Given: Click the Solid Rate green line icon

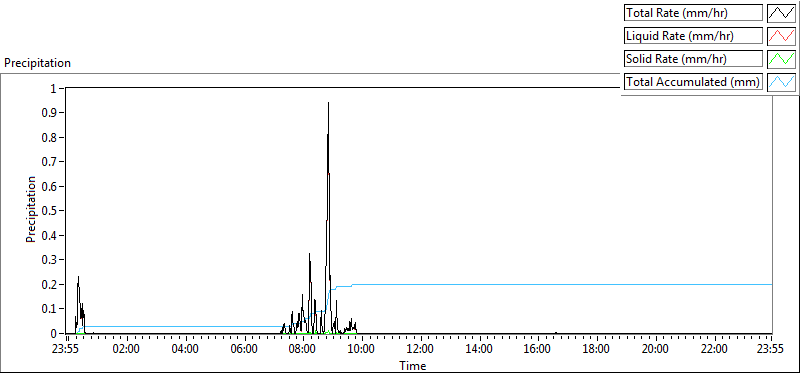Looking at the screenshot, I should click(x=781, y=59).
